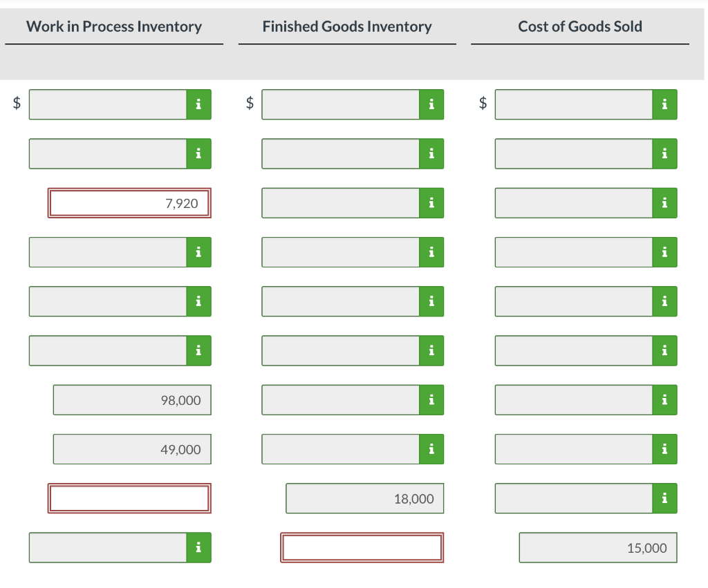708x588 pixels.
Task: Open the info icon beside the last Work in Process field
Action: coord(198,547)
